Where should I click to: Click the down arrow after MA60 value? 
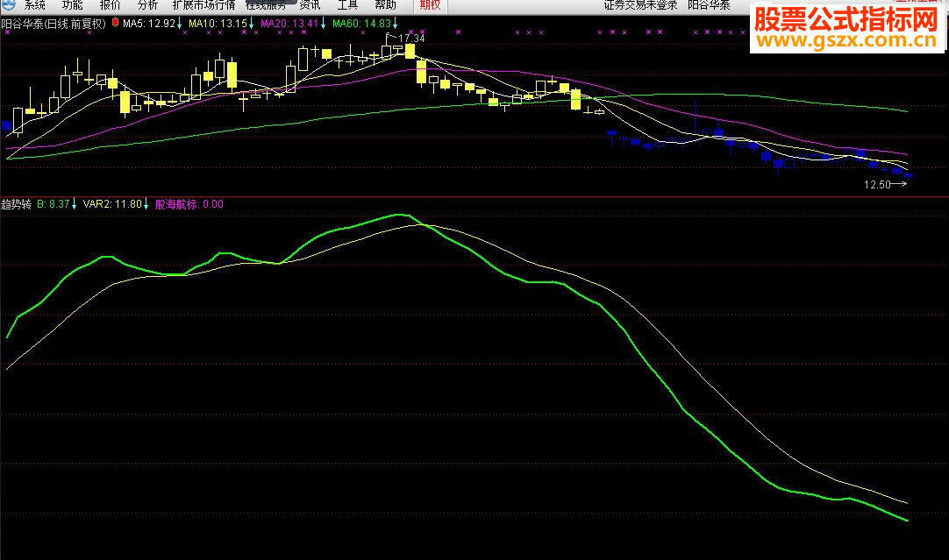pyautogui.click(x=396, y=24)
